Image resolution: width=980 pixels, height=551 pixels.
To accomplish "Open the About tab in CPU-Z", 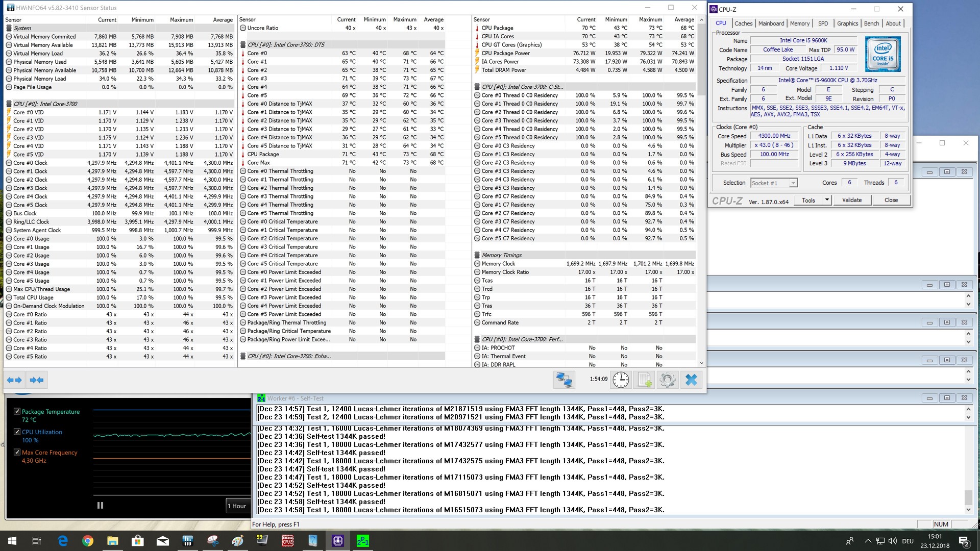I will pyautogui.click(x=893, y=23).
